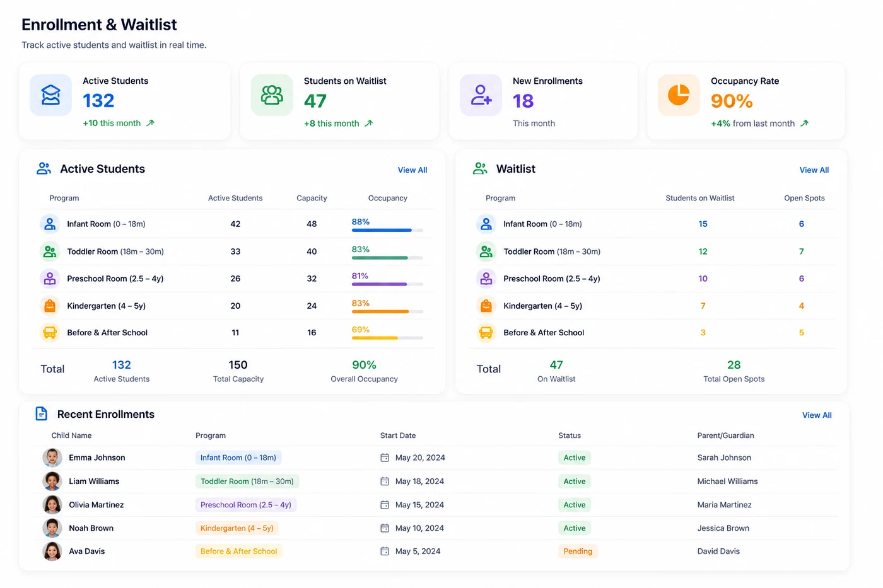Click the 'Parent/Guardian' column header
883x588 pixels.
pos(725,435)
